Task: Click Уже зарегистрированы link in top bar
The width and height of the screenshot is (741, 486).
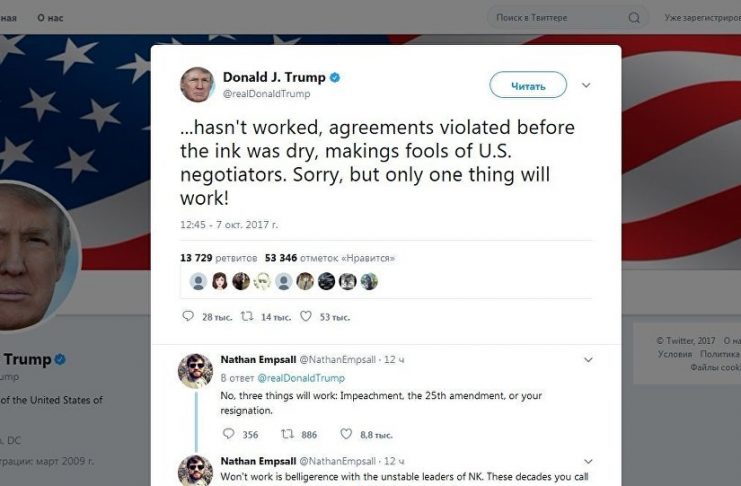Action: click(703, 17)
